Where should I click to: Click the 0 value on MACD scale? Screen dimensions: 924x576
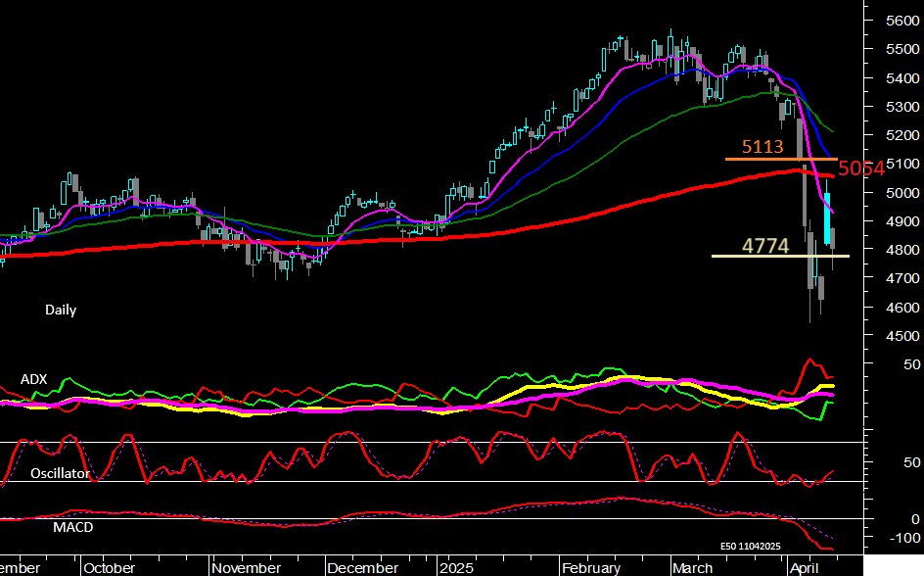(915, 519)
